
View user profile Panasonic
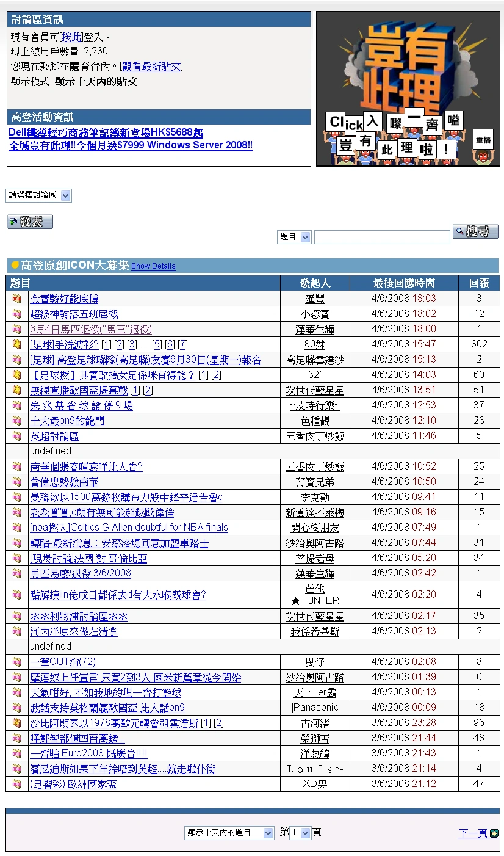(315, 708)
